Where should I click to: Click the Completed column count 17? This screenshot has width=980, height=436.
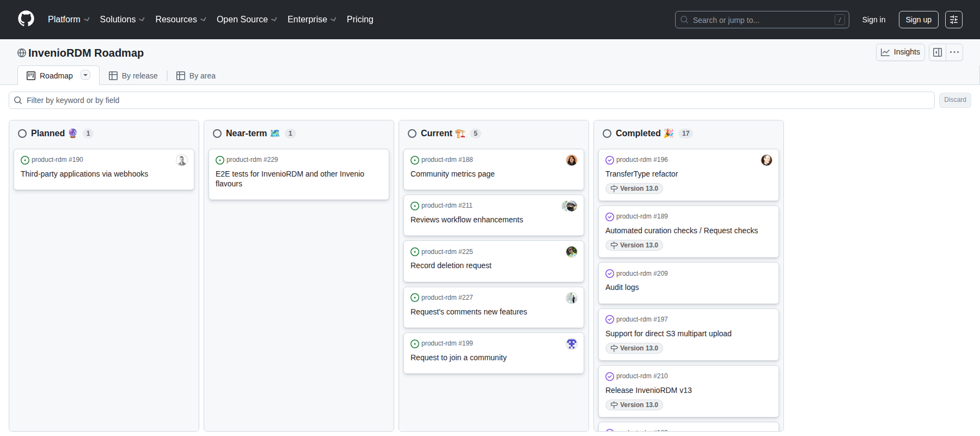click(x=686, y=134)
